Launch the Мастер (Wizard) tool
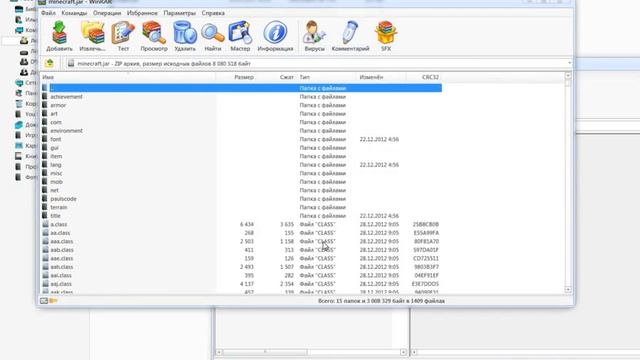This screenshot has height=360, width=640. [x=240, y=36]
